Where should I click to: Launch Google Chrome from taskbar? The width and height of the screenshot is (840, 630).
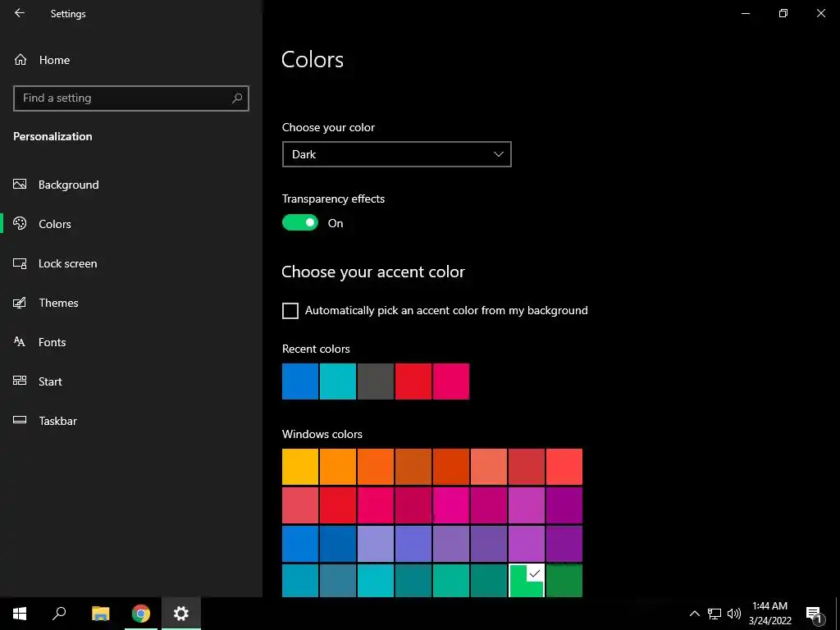pos(141,614)
